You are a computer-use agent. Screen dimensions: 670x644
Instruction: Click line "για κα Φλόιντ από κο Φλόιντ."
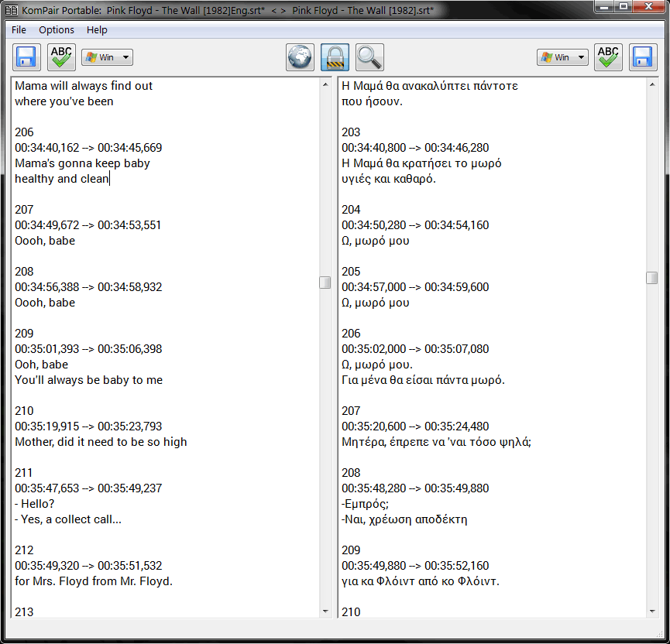click(x=421, y=581)
